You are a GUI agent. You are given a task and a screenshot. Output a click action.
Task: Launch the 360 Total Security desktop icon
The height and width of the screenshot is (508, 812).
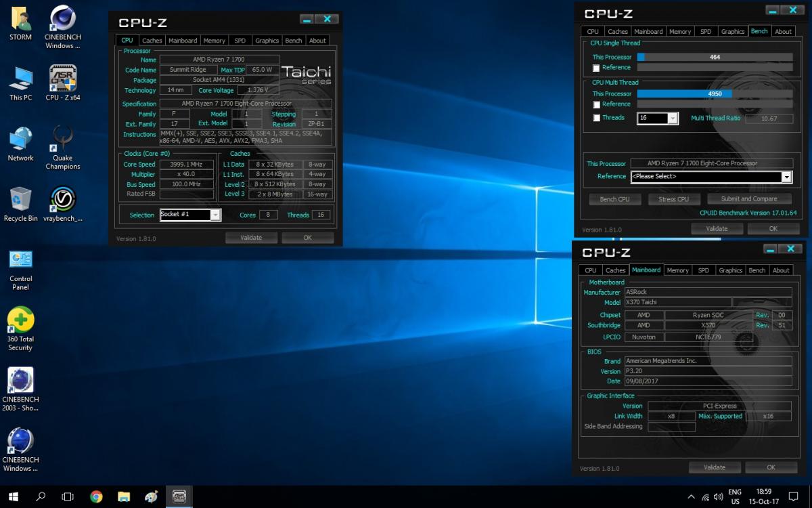20,329
